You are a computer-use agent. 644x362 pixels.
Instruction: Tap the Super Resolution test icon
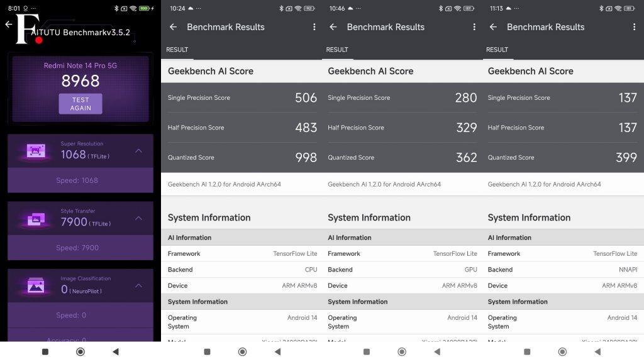point(36,151)
